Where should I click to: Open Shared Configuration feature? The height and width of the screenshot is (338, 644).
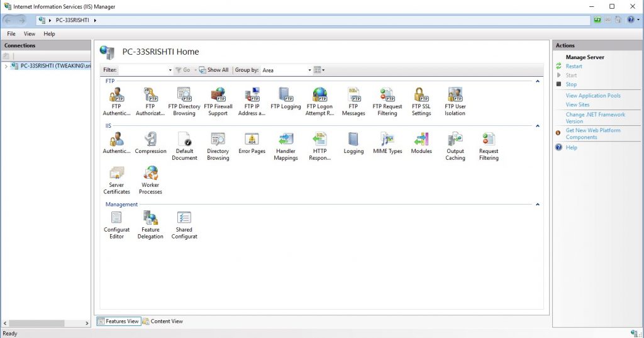pyautogui.click(x=184, y=225)
